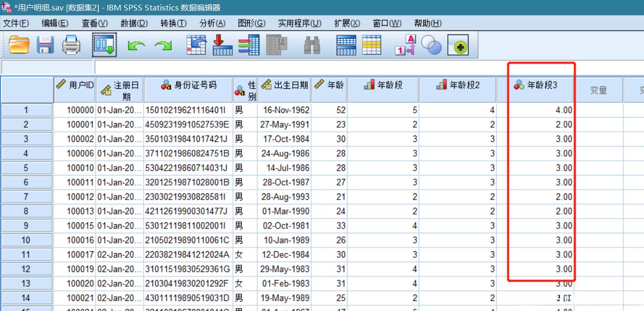Image resolution: width=644 pixels, height=311 pixels.
Task: Click 年龄段 value 5 in row 1
Action: (383, 110)
